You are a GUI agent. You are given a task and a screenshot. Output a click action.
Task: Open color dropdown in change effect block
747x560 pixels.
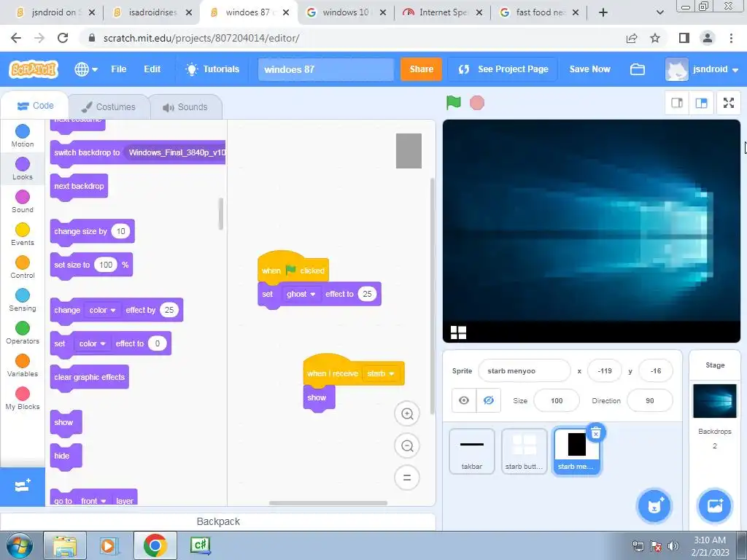[102, 310]
